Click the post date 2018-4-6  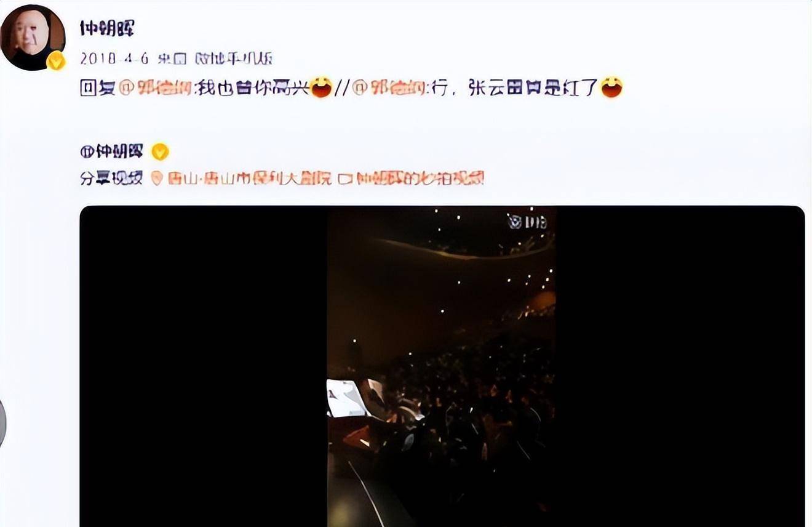coord(114,59)
